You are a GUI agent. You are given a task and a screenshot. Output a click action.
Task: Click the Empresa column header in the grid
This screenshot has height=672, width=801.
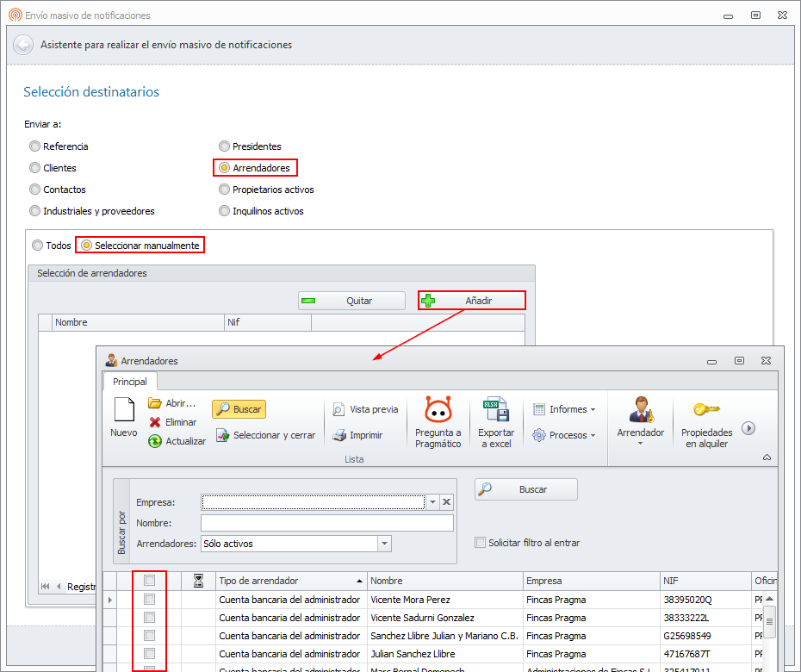pos(592,581)
